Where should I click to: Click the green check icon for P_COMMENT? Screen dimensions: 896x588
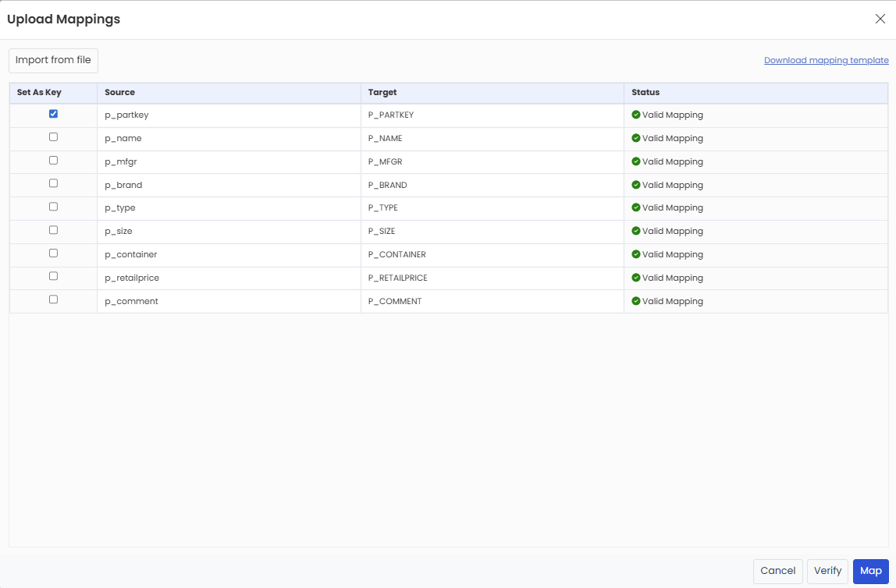click(x=636, y=302)
